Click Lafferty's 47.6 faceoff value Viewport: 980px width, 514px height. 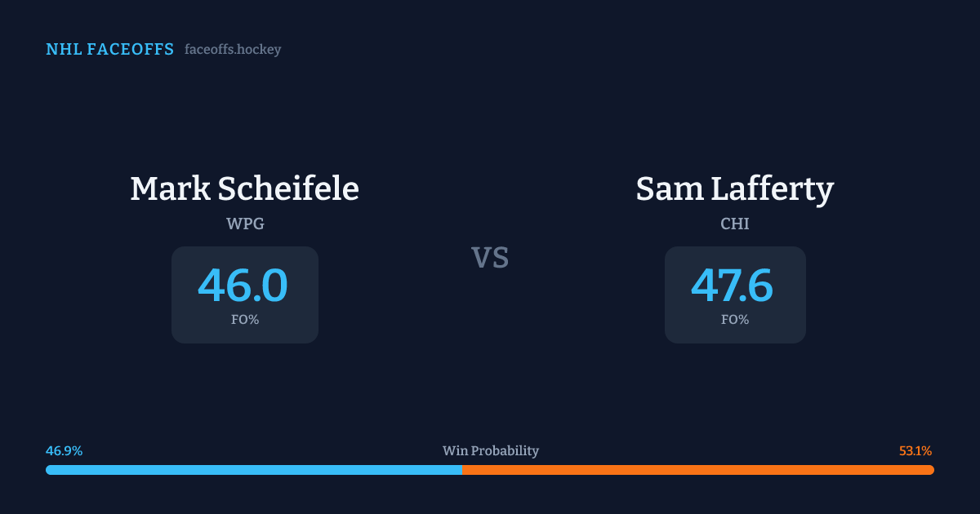tap(733, 286)
